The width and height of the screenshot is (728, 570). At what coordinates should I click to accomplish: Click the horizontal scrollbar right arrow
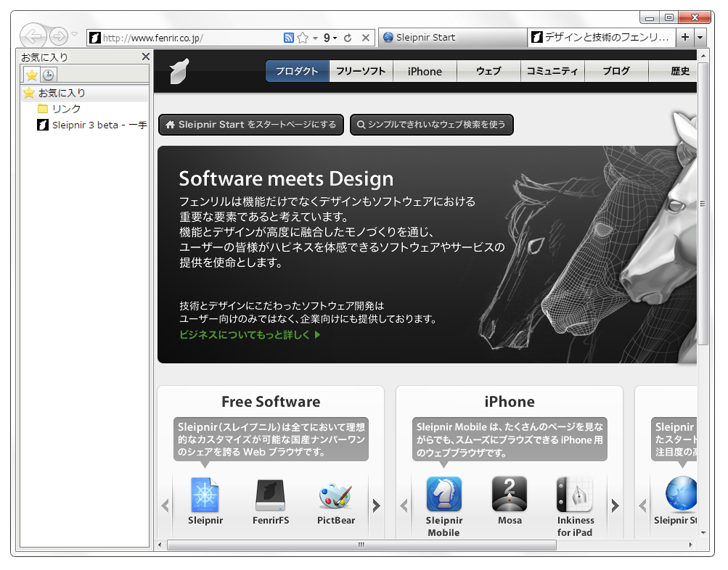(690, 545)
